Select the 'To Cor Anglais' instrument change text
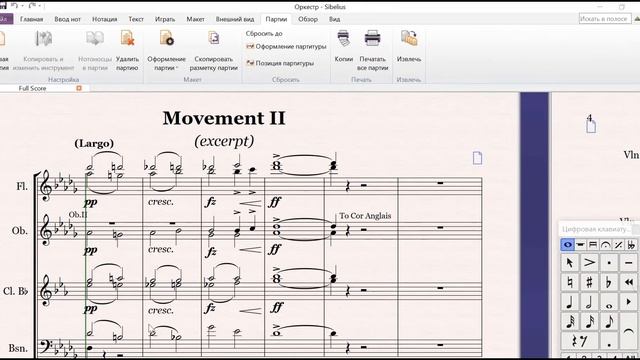Image resolution: width=640 pixels, height=360 pixels. pyautogui.click(x=365, y=216)
